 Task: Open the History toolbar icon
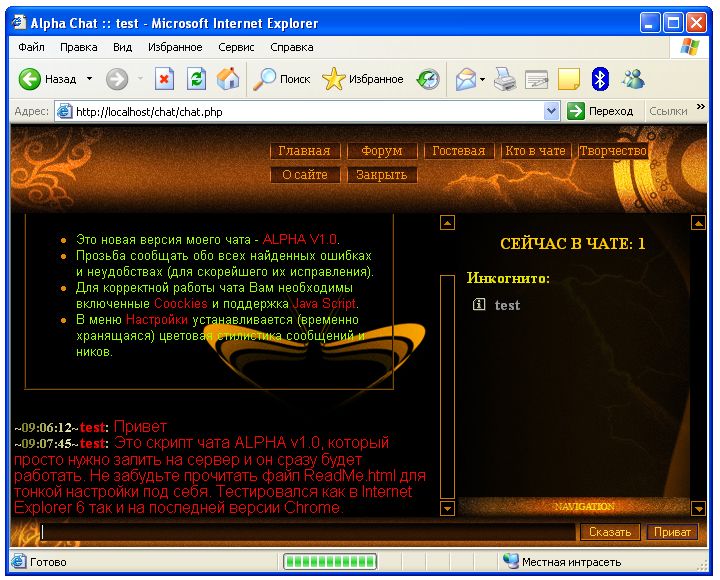tap(428, 79)
